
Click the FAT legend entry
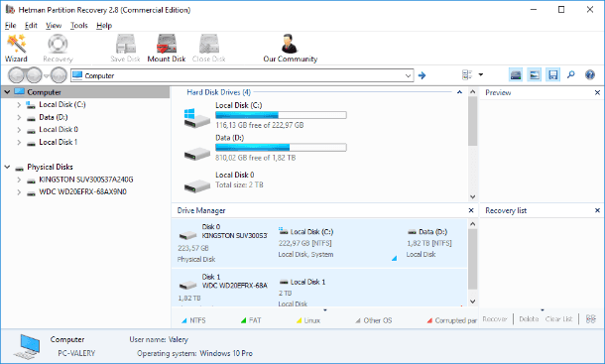(x=251, y=320)
